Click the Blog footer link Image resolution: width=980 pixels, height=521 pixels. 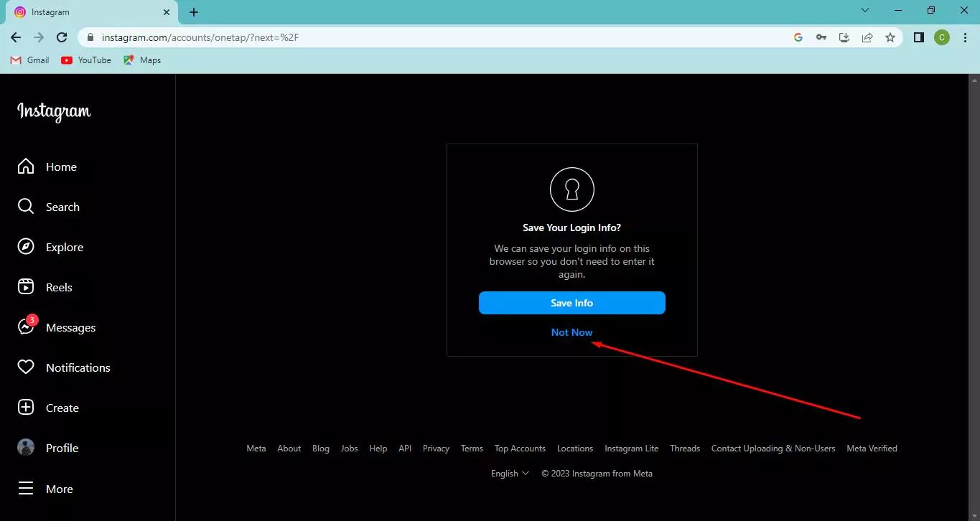point(321,449)
